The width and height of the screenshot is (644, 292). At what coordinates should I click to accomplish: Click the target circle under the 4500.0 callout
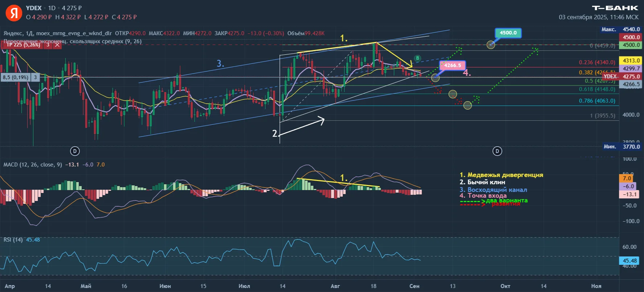pyautogui.click(x=491, y=45)
